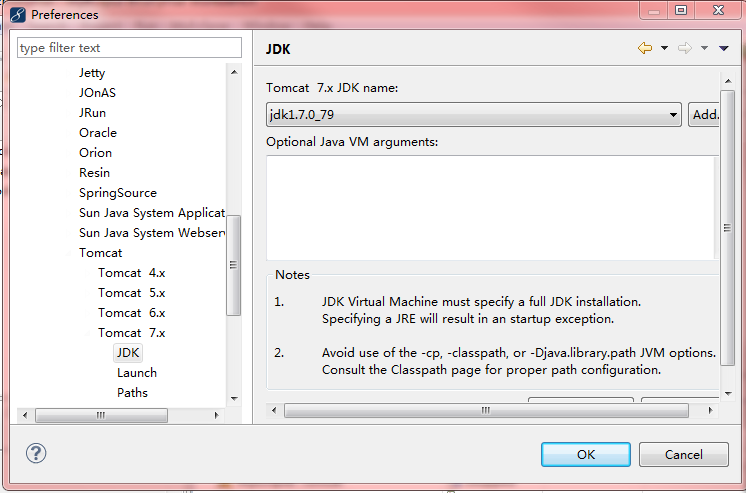
Task: Click the Preferences window title icon
Action: [x=18, y=15]
